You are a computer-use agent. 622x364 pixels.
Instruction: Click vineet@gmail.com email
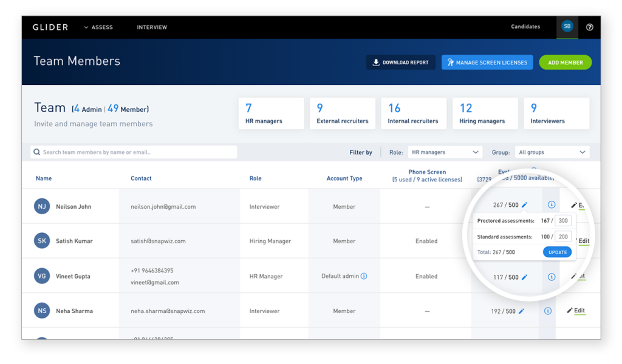pyautogui.click(x=155, y=283)
